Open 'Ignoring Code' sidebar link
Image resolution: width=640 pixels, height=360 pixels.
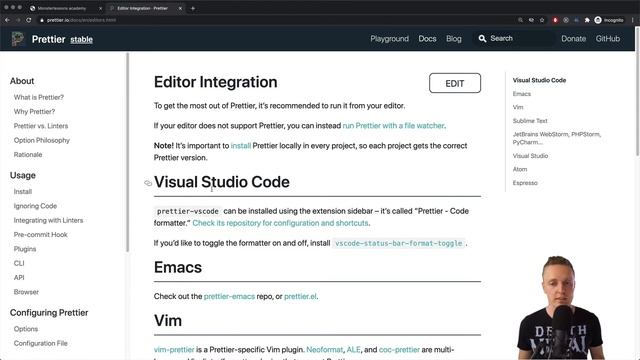[35, 206]
